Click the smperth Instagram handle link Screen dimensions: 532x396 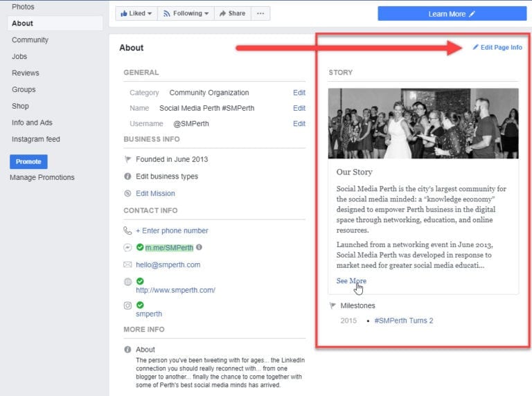(x=149, y=314)
